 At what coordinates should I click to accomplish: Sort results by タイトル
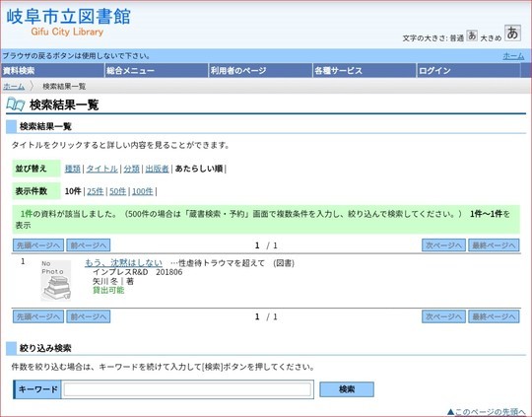[x=102, y=169]
